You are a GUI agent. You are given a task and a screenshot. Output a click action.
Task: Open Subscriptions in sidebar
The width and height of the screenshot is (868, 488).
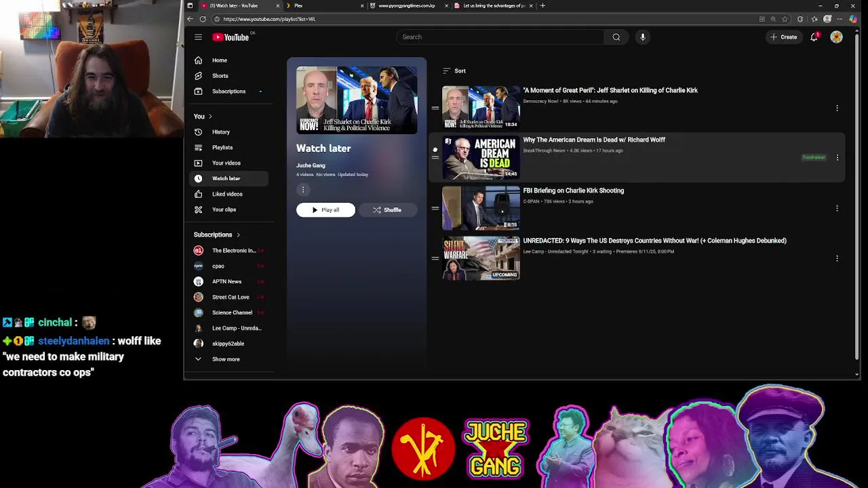click(229, 91)
